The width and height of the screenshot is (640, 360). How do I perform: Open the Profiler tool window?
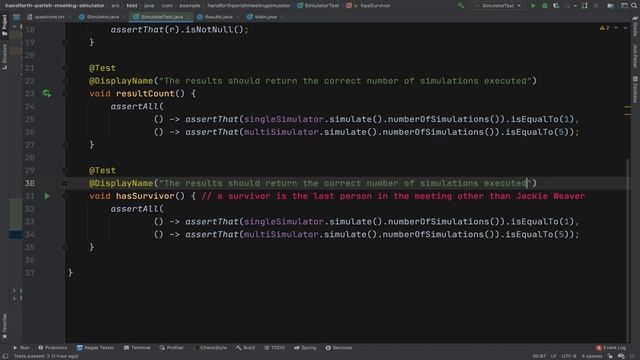tap(171, 348)
